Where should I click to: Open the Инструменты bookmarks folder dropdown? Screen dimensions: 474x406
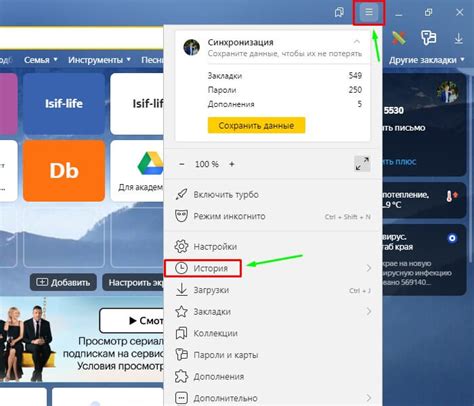(99, 60)
